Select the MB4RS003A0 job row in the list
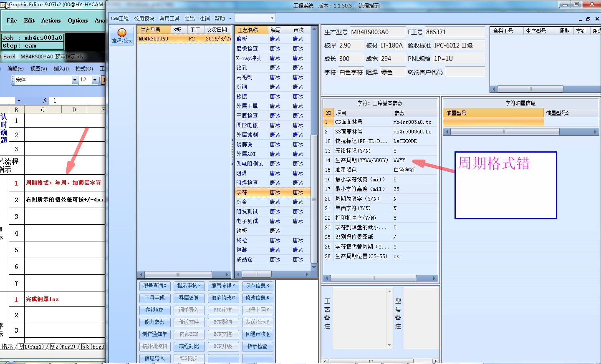 (184, 39)
